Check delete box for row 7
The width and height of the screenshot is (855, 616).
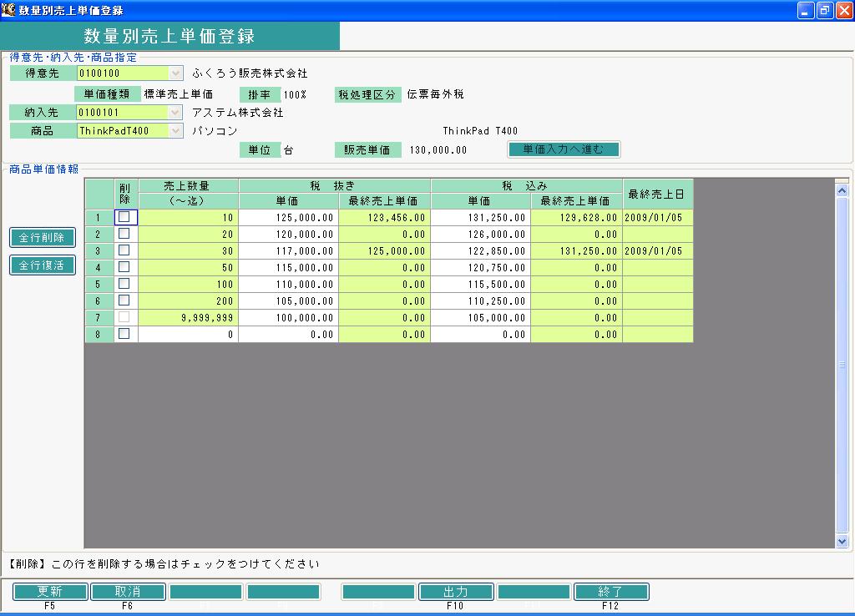[x=124, y=316]
